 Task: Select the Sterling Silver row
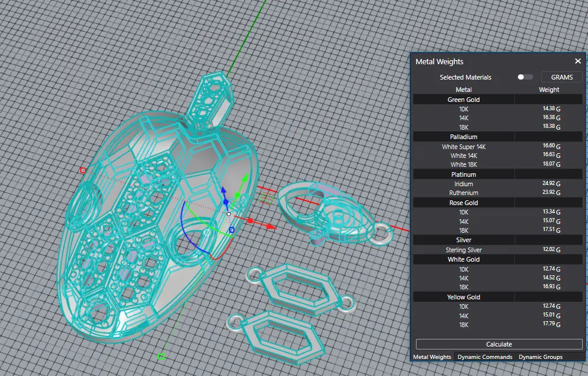coord(464,250)
